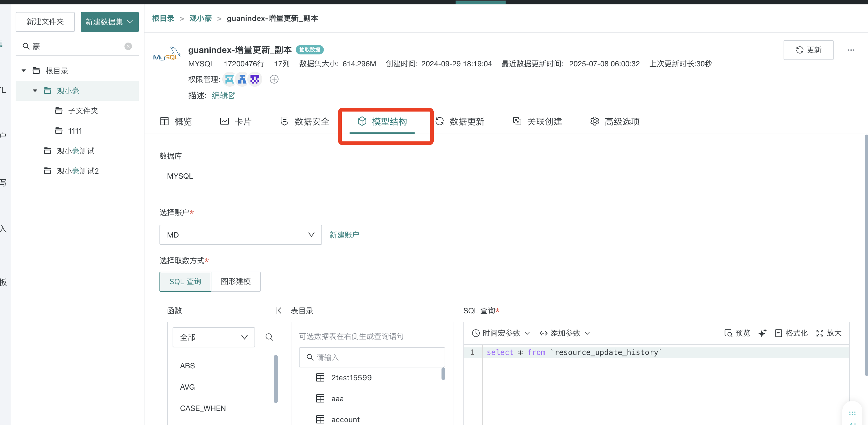The height and width of the screenshot is (425, 868).
Task: Click the SQL editor line 1
Action: point(665,352)
